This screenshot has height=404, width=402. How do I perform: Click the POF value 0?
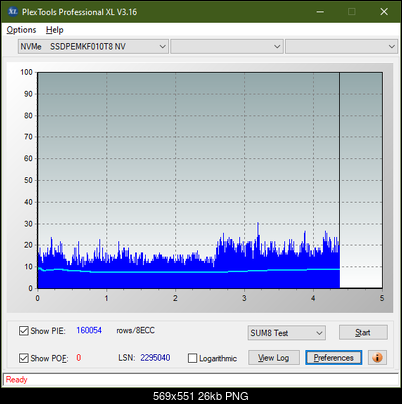point(79,358)
